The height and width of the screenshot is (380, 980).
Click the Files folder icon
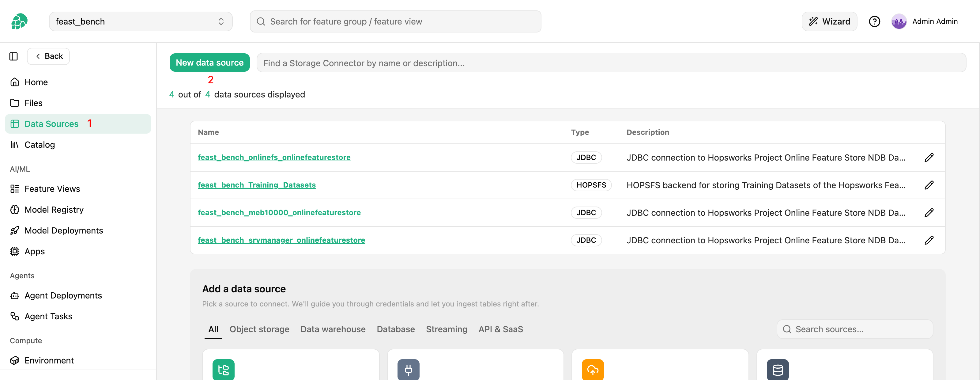tap(14, 103)
